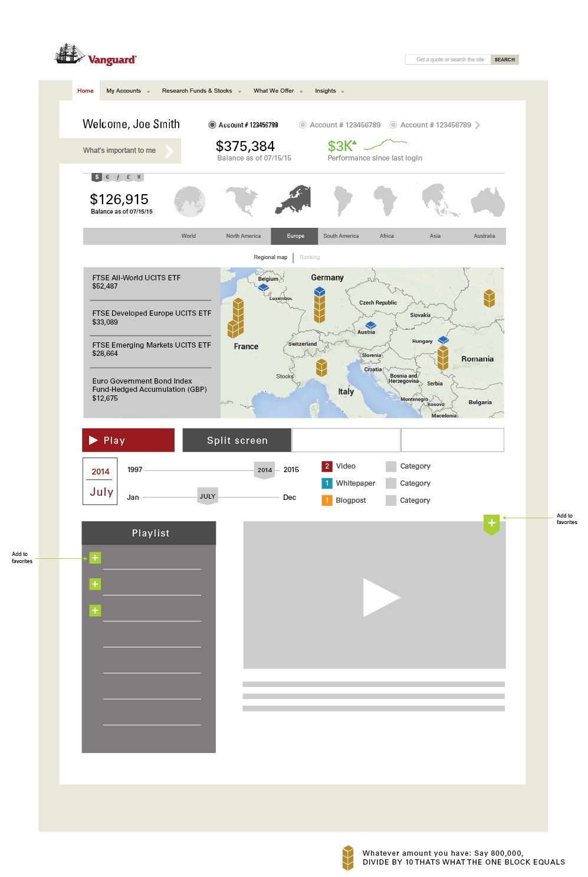Select the first Account # 123456789 radio
Screen dimensions: 588x877
pos(212,125)
